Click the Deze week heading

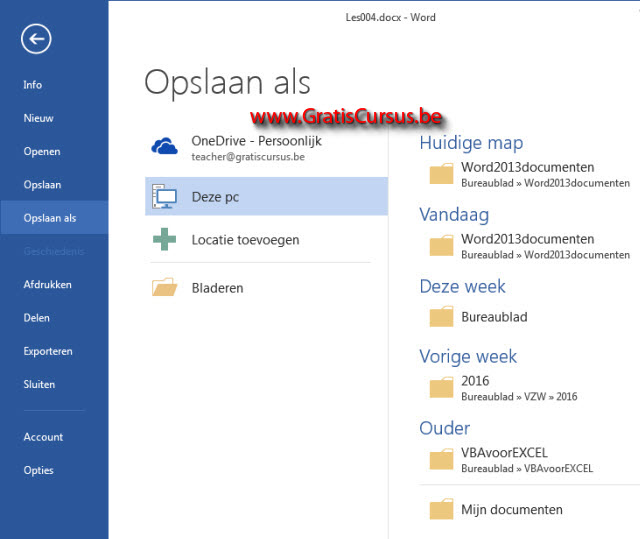coord(462,286)
